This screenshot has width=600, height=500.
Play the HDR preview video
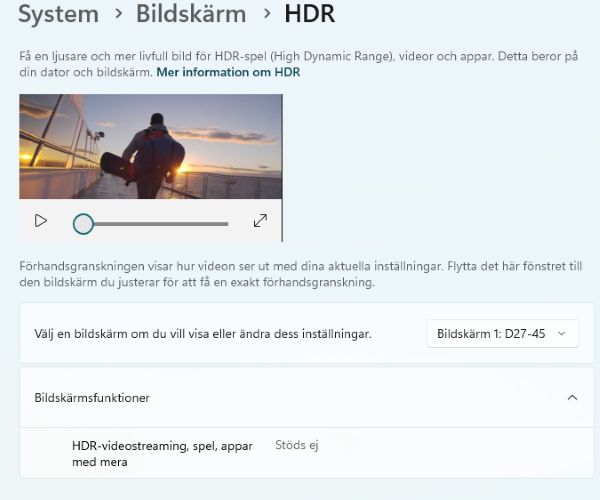pyautogui.click(x=41, y=221)
